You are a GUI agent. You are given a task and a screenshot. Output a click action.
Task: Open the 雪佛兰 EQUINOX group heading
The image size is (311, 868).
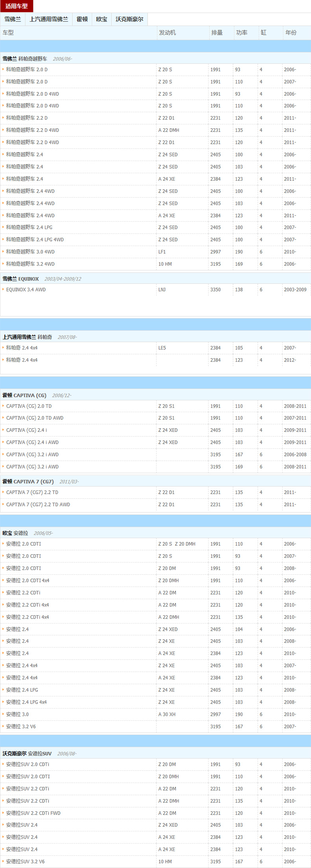20,279
